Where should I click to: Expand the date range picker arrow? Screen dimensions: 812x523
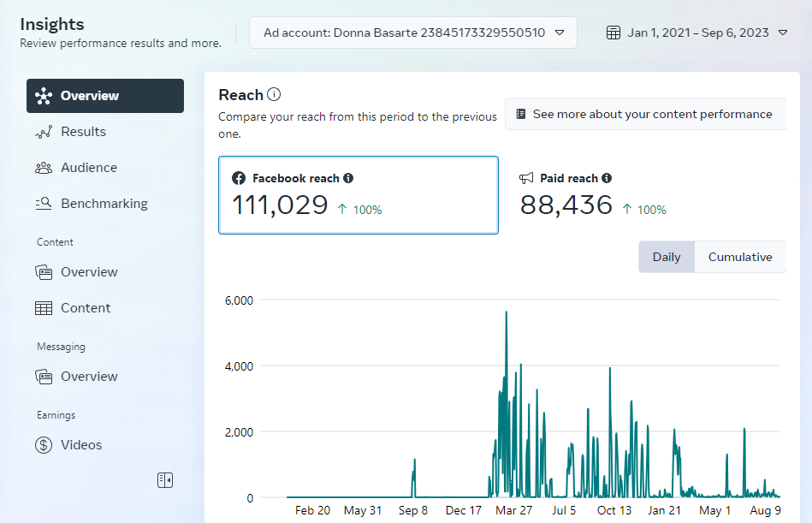tap(784, 33)
